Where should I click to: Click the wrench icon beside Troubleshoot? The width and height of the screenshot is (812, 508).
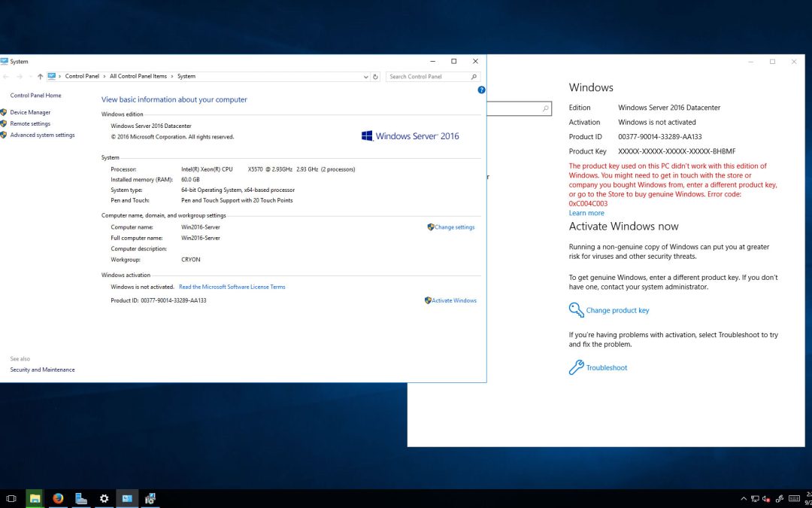click(576, 367)
